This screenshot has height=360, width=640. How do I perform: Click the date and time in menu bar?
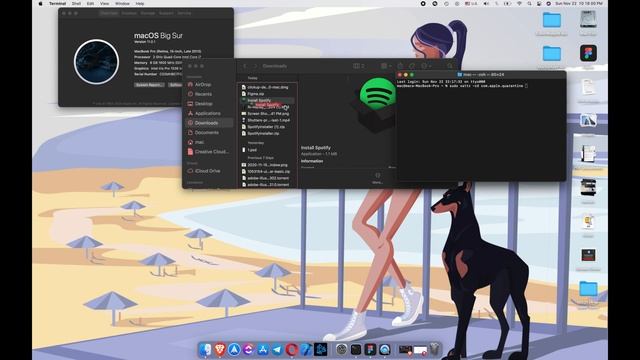579,4
